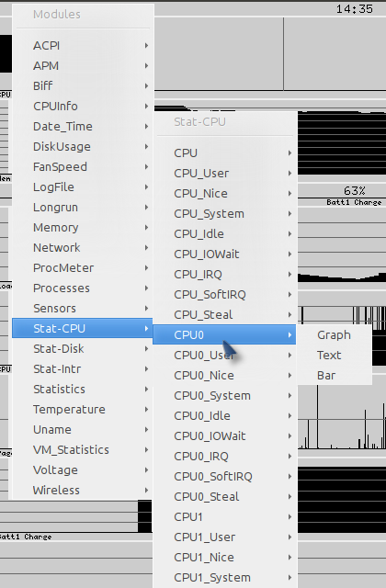Choose CPU1_Nice in Stat-CPU menu
This screenshot has height=588, width=386.
(x=224, y=558)
